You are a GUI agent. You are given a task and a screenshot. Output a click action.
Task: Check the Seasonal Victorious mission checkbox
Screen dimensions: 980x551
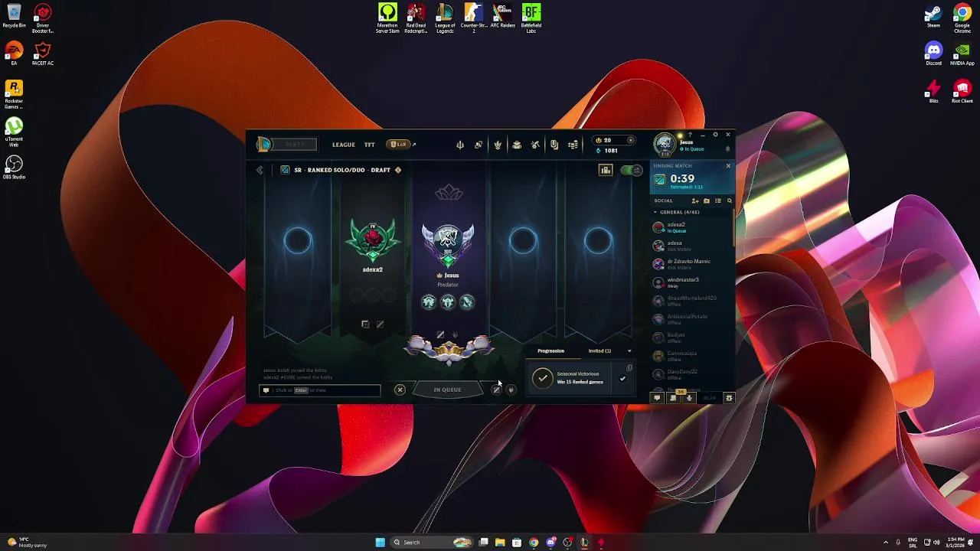pyautogui.click(x=622, y=379)
